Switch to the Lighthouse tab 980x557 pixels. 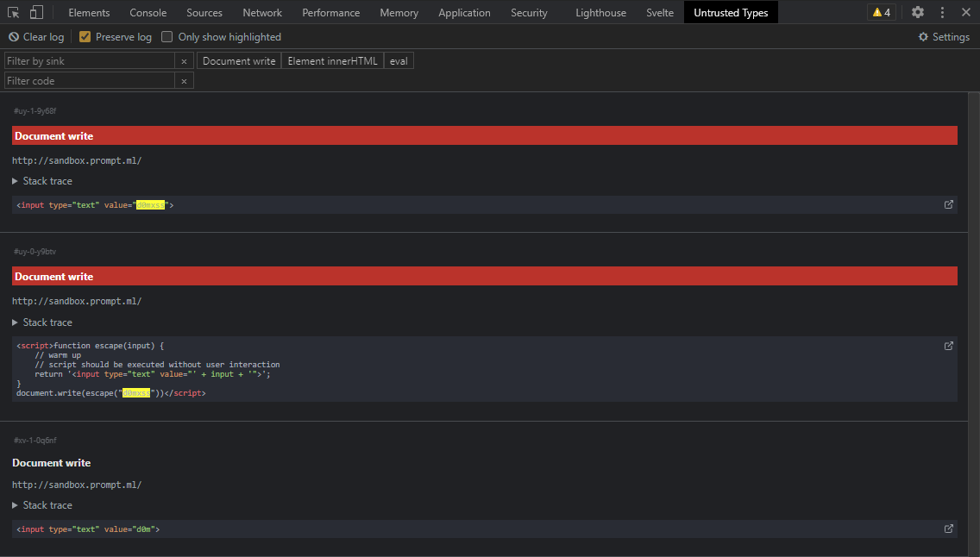coord(600,12)
